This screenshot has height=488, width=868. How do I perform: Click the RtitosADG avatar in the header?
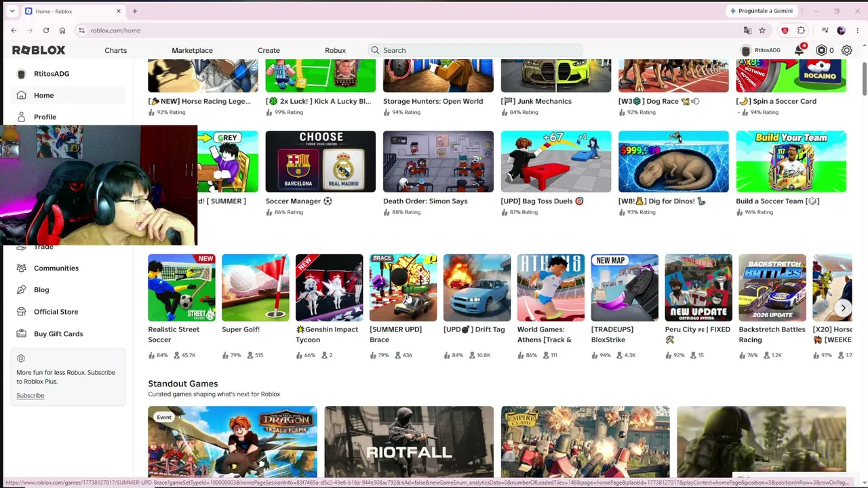[746, 50]
